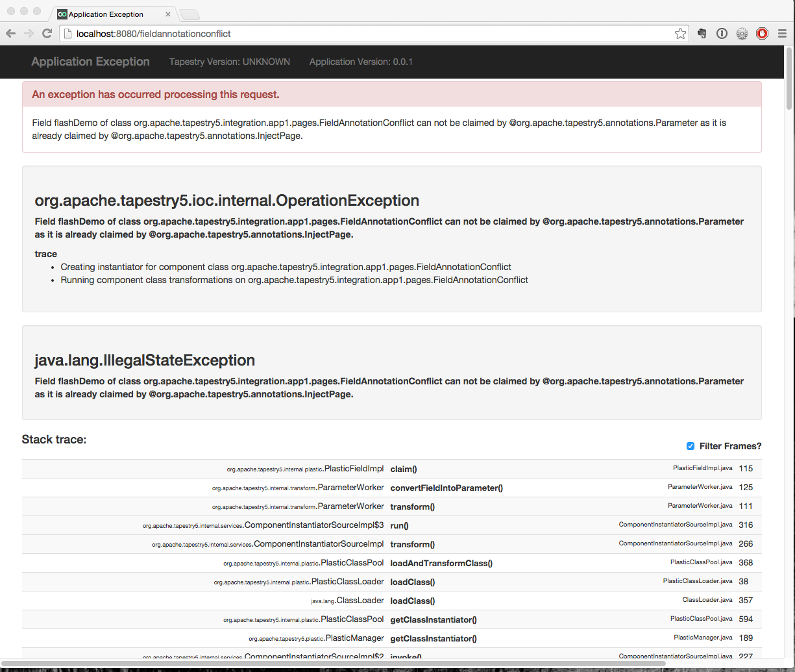Select the Application Exception tab
The height and width of the screenshot is (672, 795).
[107, 14]
